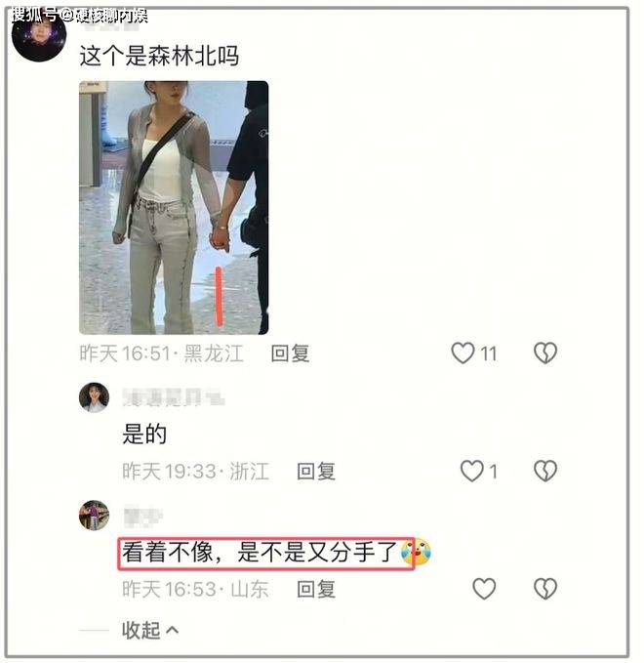Like the 森林北 comment with 11 likes

coord(463,353)
